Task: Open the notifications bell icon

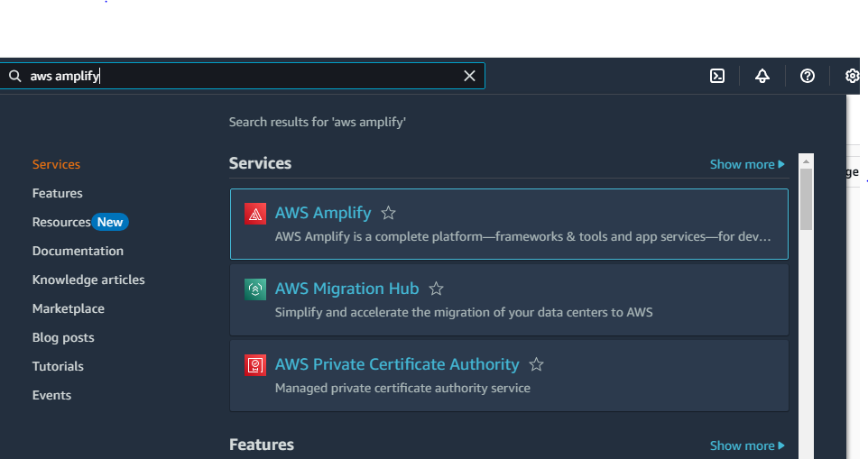Action: [x=762, y=76]
